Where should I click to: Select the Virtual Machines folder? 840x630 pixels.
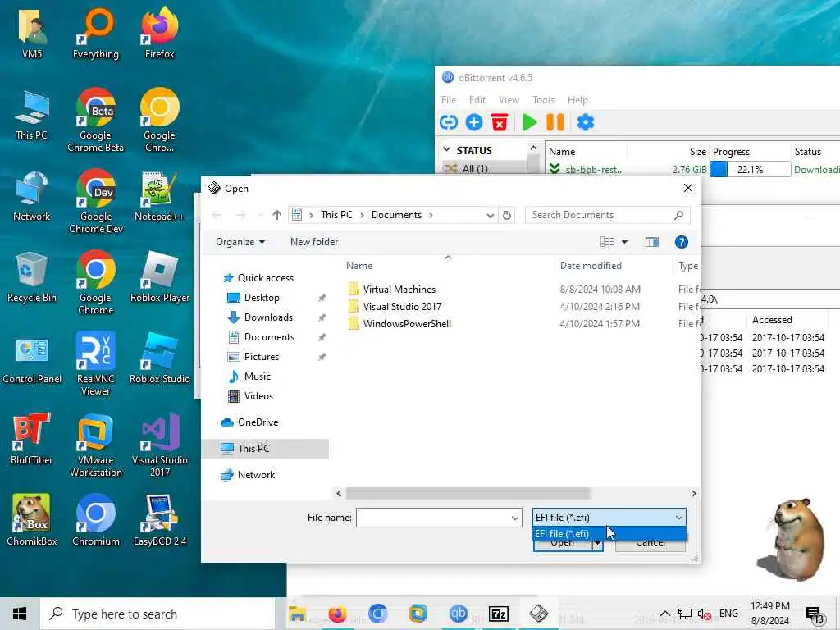(399, 290)
